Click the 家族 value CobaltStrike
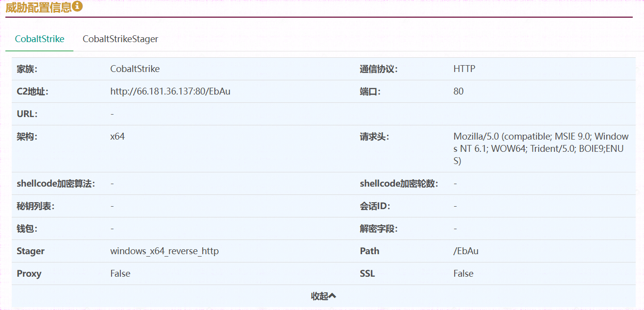The image size is (644, 310). click(x=135, y=69)
